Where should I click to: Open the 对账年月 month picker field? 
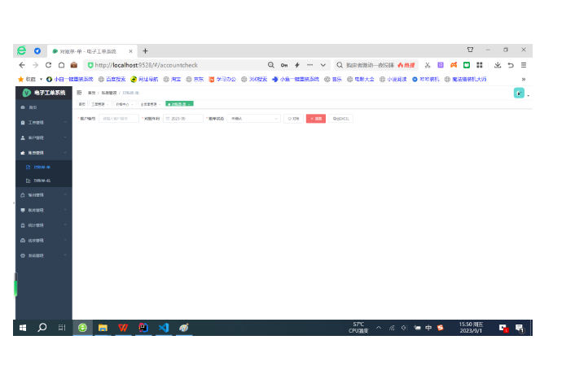pyautogui.click(x=183, y=118)
